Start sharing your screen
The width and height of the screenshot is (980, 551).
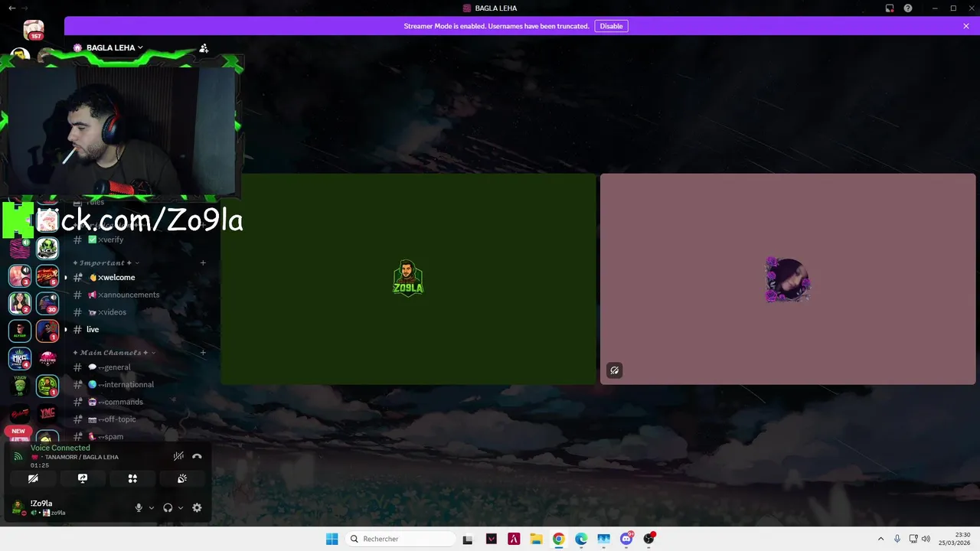pos(83,478)
